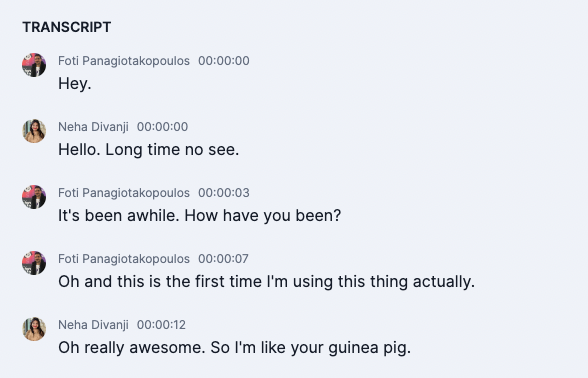Click Foti Panagiotakopoulos name at the 00:00:07 entry

pyautogui.click(x=124, y=259)
